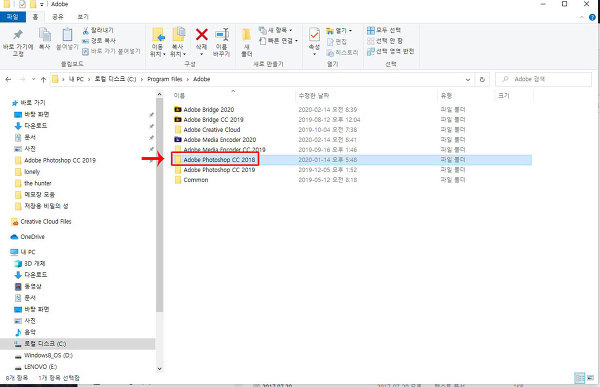Click '내 PC' in the address bar path
600x387 pixels.
pos(76,79)
